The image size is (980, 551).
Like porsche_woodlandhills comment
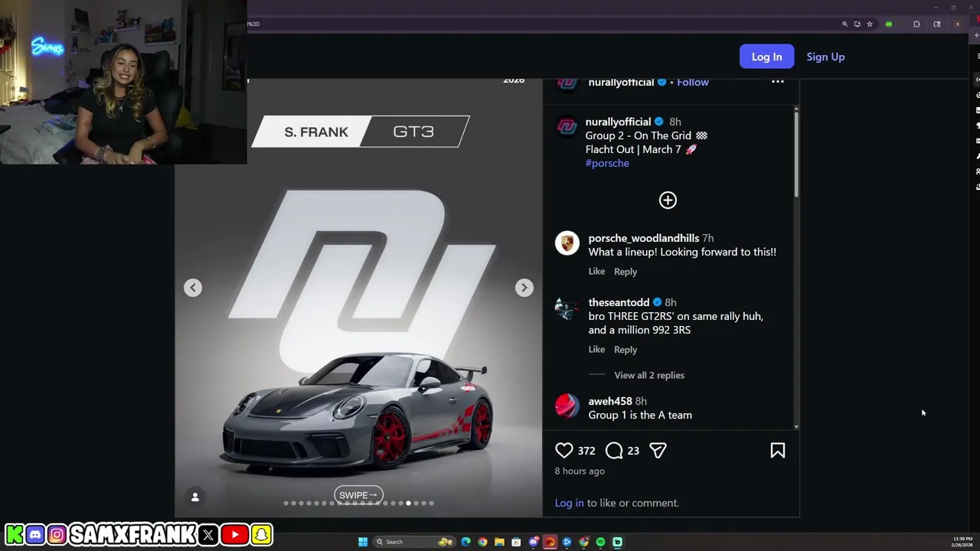pos(596,272)
